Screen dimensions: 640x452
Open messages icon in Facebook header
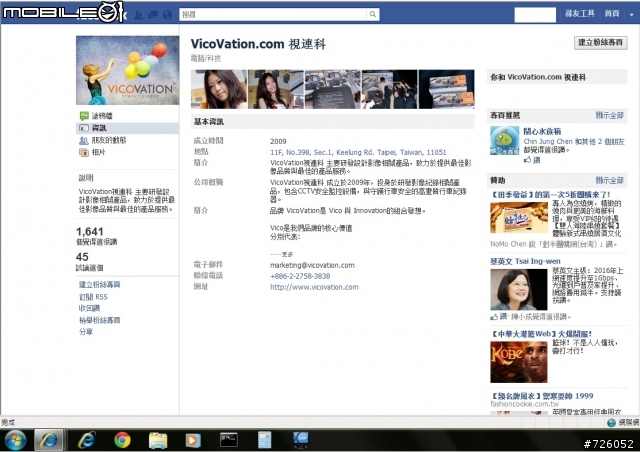click(x=153, y=15)
